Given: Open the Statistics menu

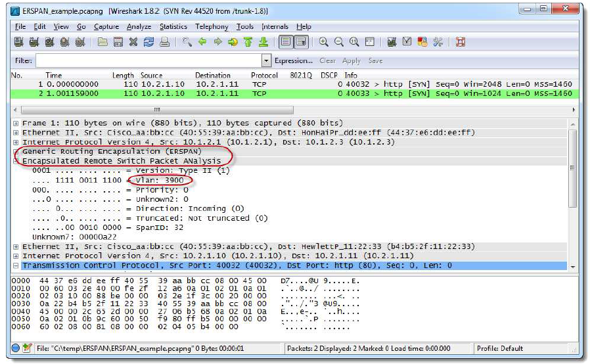Looking at the screenshot, I should (x=173, y=26).
